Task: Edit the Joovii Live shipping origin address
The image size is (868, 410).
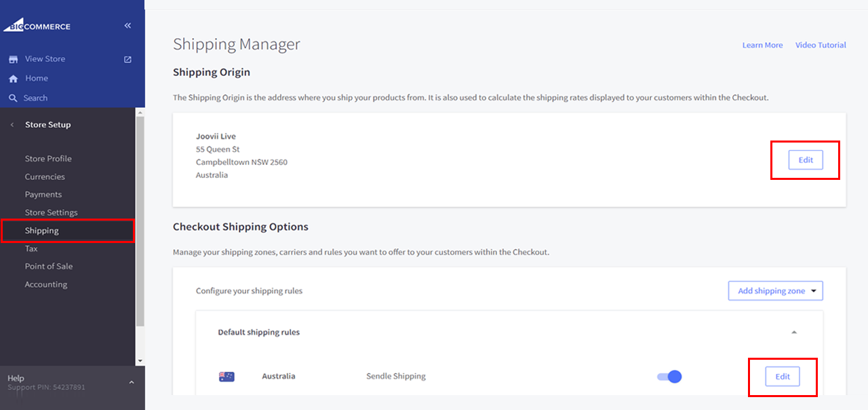Action: click(805, 160)
